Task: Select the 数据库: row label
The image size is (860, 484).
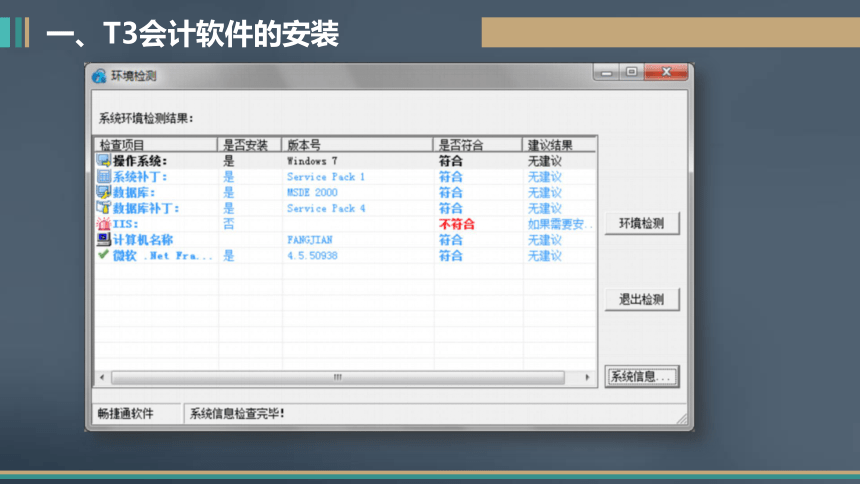Action: click(134, 193)
